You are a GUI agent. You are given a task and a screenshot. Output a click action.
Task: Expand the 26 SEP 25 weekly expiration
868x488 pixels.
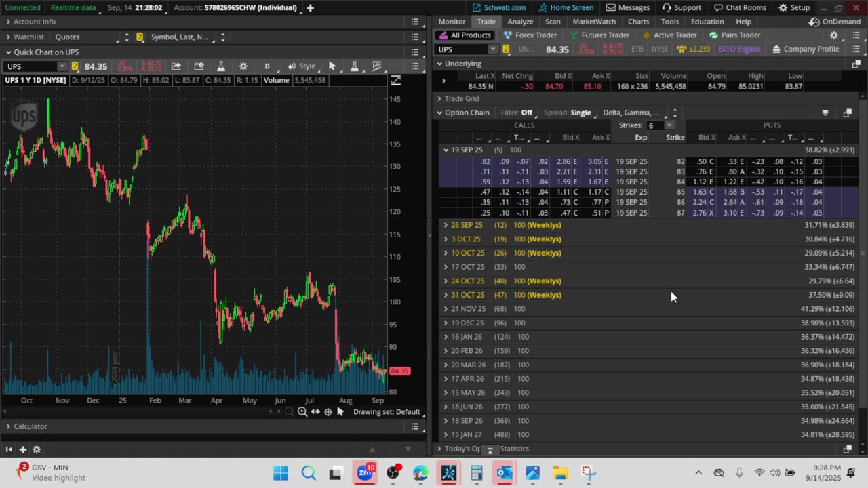446,225
